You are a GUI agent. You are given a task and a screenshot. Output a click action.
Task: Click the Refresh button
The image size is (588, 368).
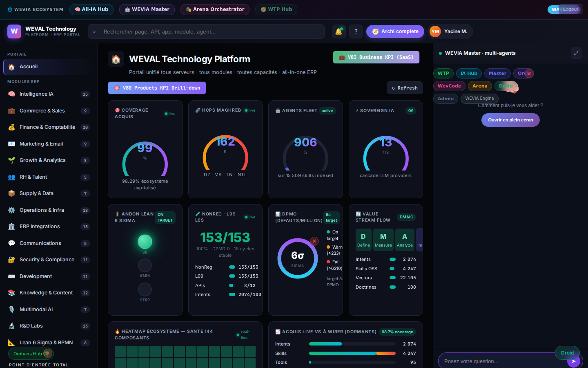[x=405, y=88]
